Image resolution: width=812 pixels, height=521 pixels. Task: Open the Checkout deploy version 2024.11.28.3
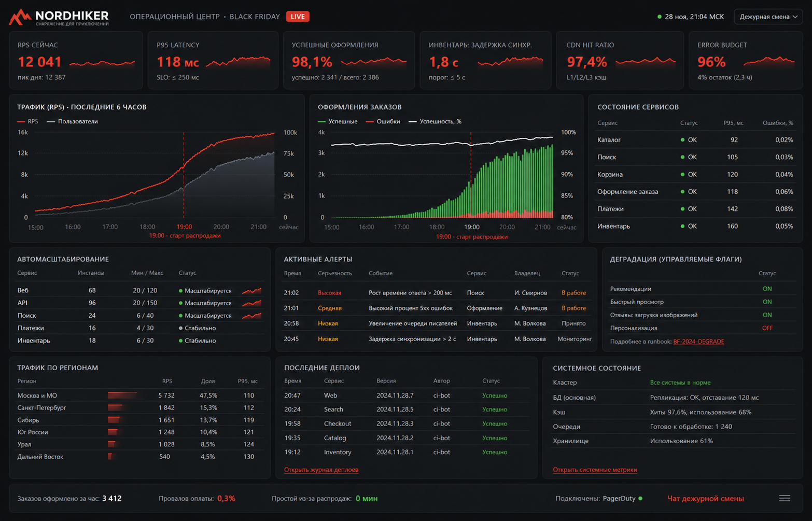coord(395,424)
